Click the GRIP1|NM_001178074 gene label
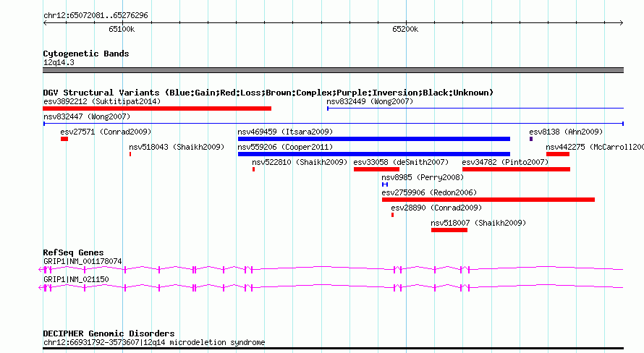This screenshot has width=644, height=353. point(82,261)
